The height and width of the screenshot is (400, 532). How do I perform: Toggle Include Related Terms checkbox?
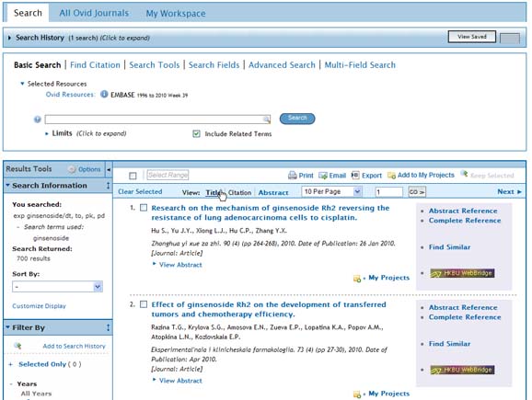point(196,133)
